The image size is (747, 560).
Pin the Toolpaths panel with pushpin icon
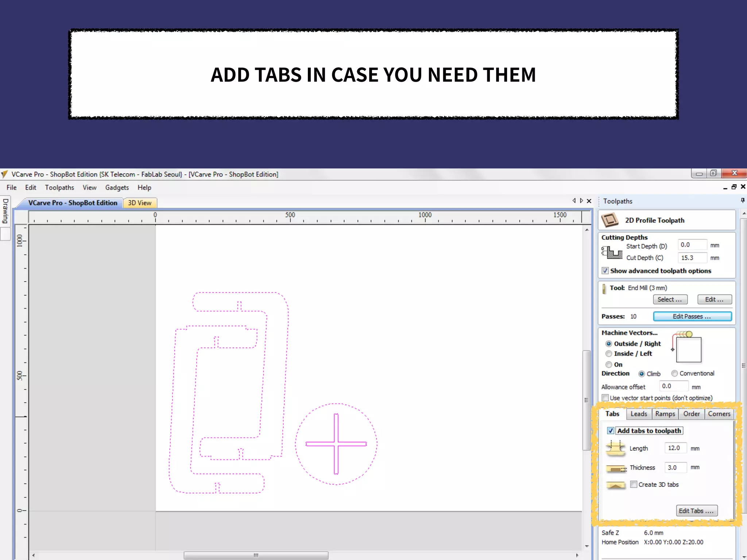click(x=742, y=201)
